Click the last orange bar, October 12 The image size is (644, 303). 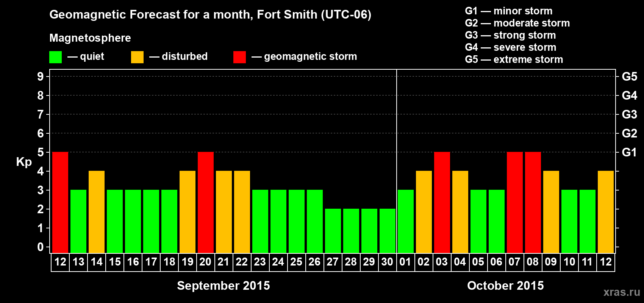pos(606,212)
